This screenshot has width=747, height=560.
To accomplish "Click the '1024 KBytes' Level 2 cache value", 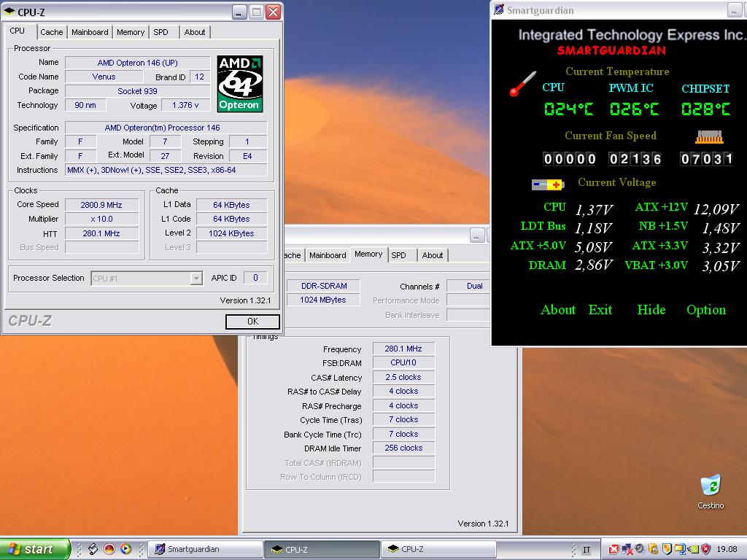I will pyautogui.click(x=231, y=233).
